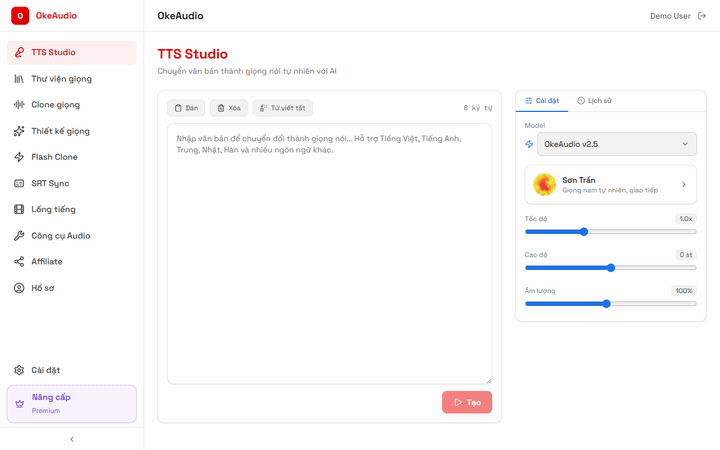720x450 pixels.
Task: Click the Sơn Trần voice avatar
Action: pyautogui.click(x=544, y=184)
